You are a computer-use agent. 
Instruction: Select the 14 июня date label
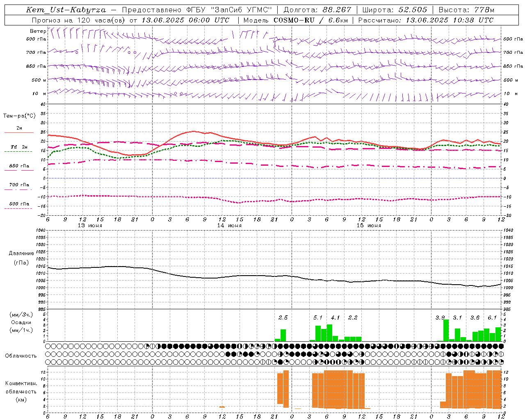coord(229,226)
